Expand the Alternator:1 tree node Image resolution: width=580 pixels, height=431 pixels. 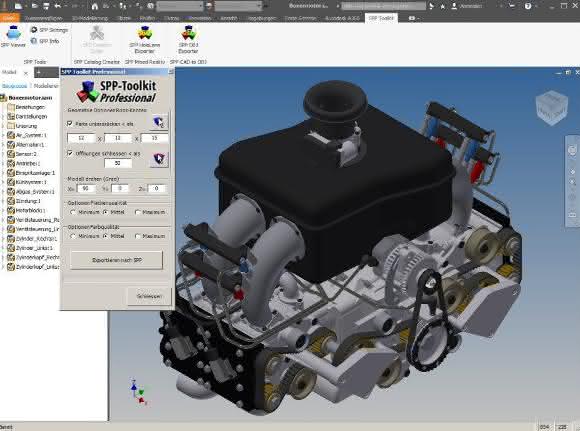(3, 145)
